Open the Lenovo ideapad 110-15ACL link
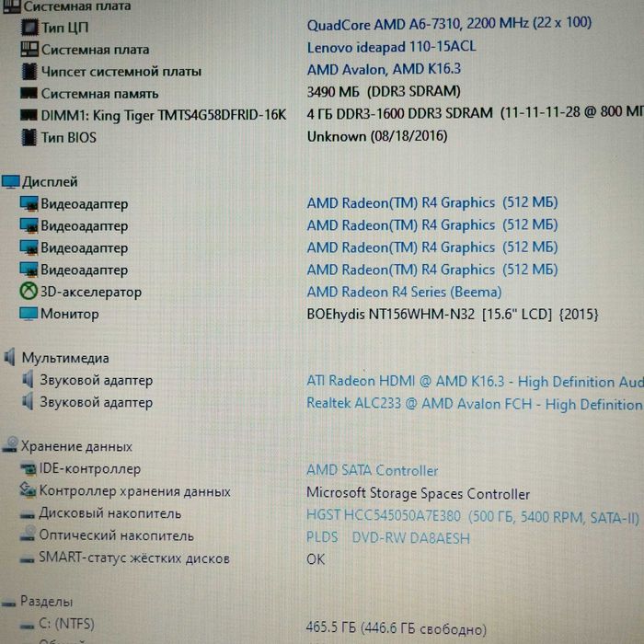 pyautogui.click(x=391, y=47)
